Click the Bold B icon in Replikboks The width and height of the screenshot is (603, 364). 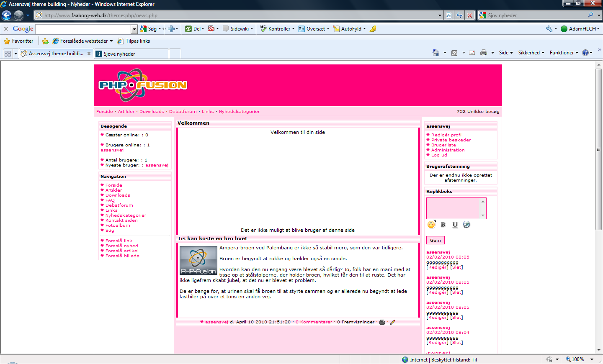[x=443, y=225]
